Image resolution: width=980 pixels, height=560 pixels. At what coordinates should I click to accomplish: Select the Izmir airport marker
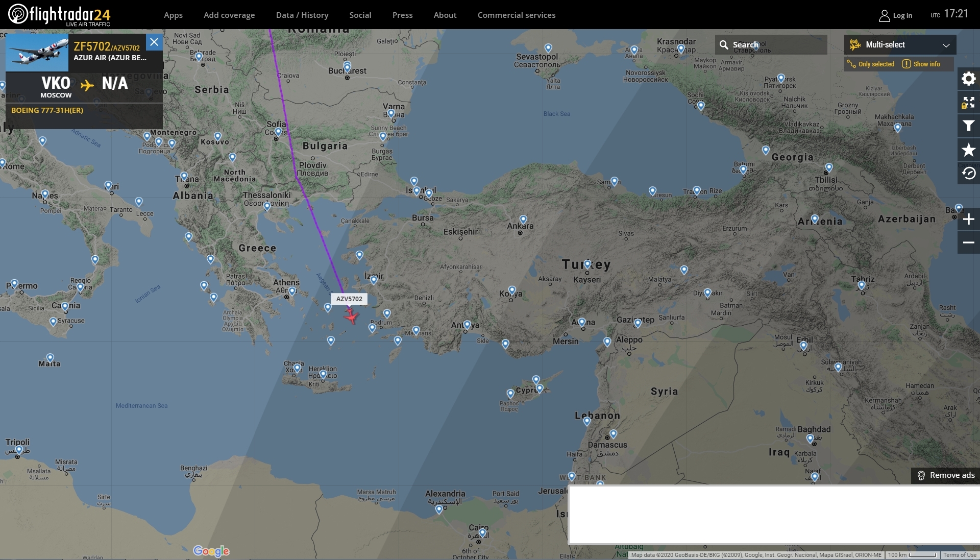coord(374,280)
